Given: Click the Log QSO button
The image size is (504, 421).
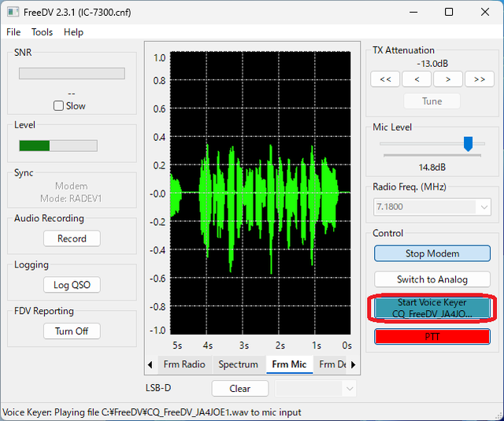Looking at the screenshot, I should (x=72, y=285).
